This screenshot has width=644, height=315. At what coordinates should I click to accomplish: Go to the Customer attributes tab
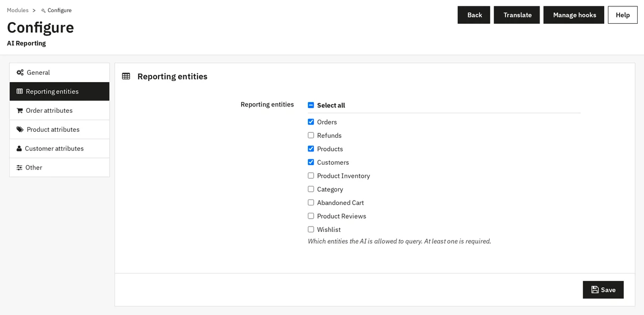(x=59, y=149)
